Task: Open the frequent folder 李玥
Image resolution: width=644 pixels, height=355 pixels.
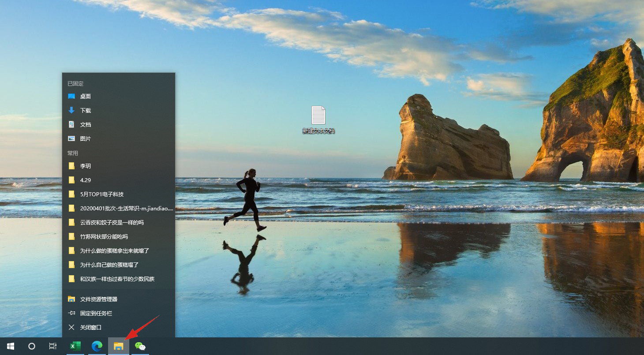Action: [119, 166]
